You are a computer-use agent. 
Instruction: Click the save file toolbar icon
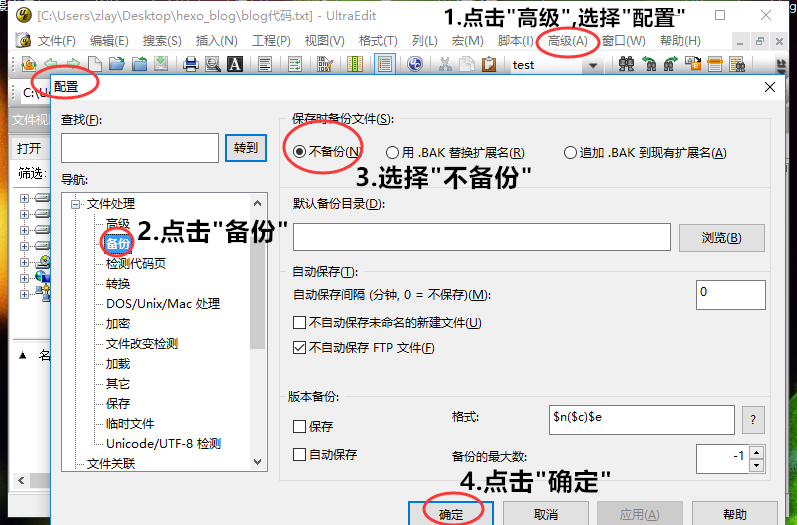161,64
